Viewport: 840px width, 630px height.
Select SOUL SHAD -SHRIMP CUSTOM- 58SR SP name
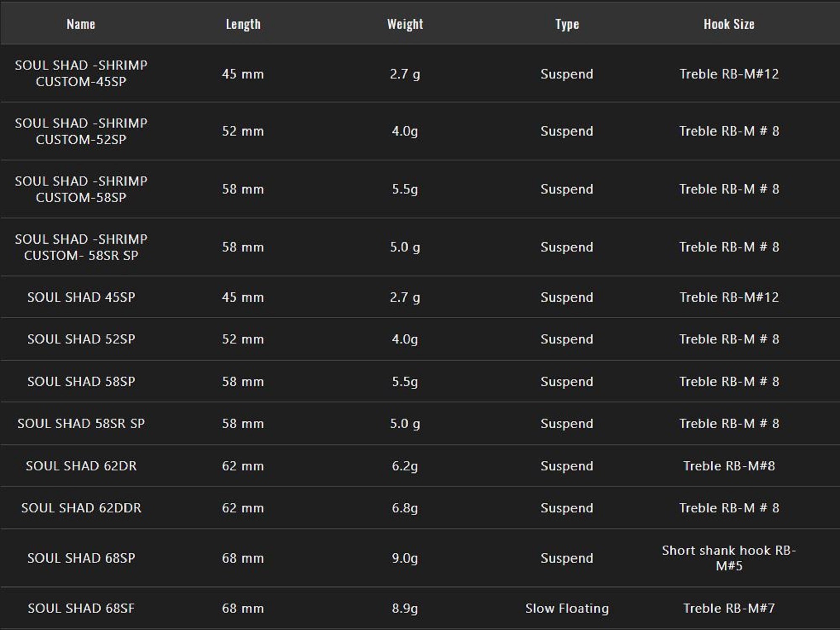click(81, 247)
